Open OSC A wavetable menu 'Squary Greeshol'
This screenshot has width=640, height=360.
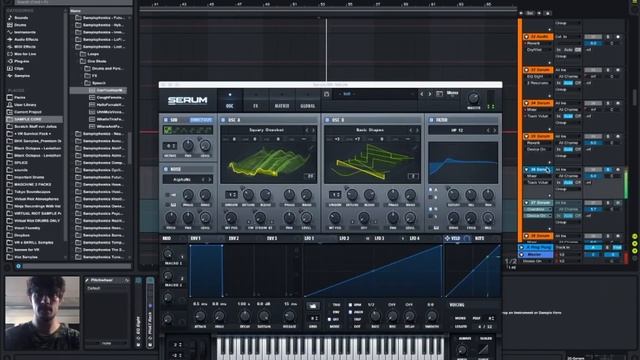266,130
